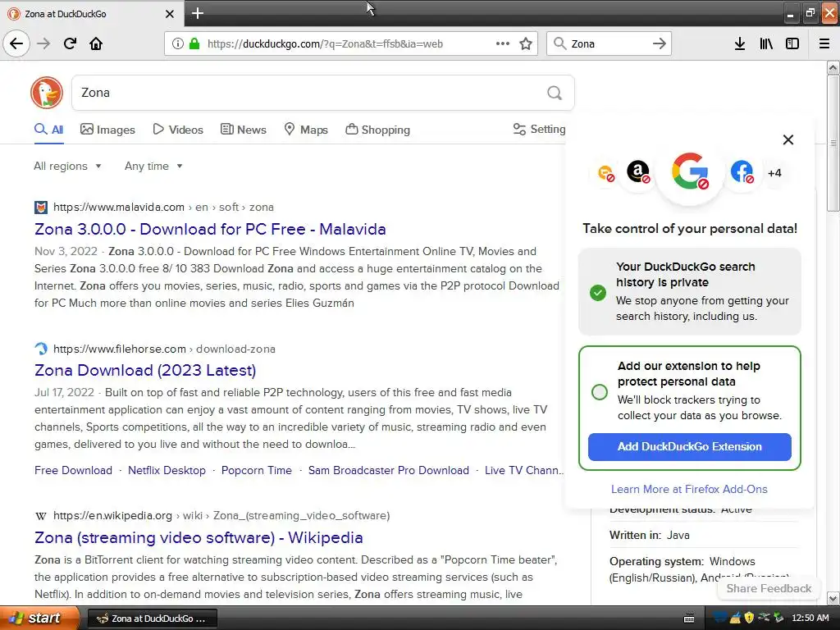
Task: Click the Malavida favicon
Action: (x=41, y=208)
